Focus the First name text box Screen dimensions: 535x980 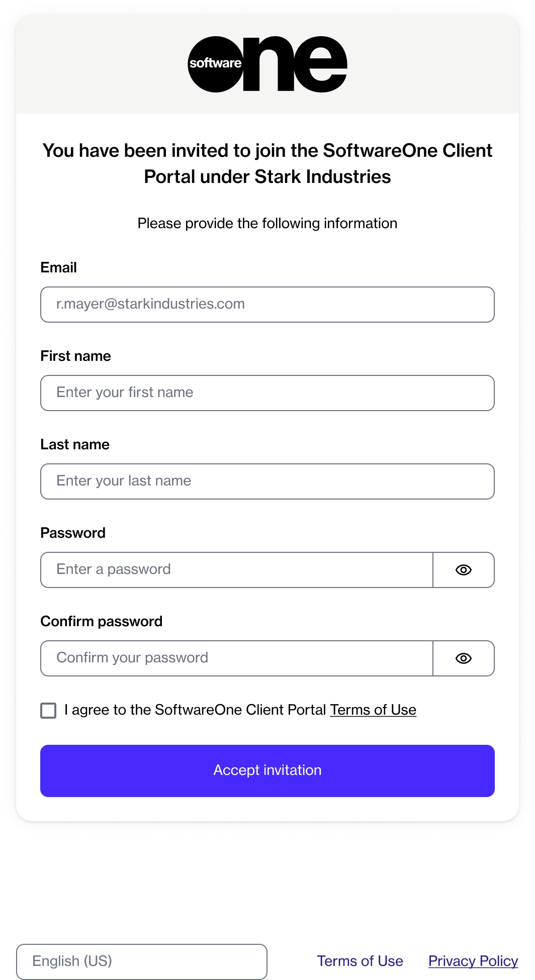pos(267,393)
